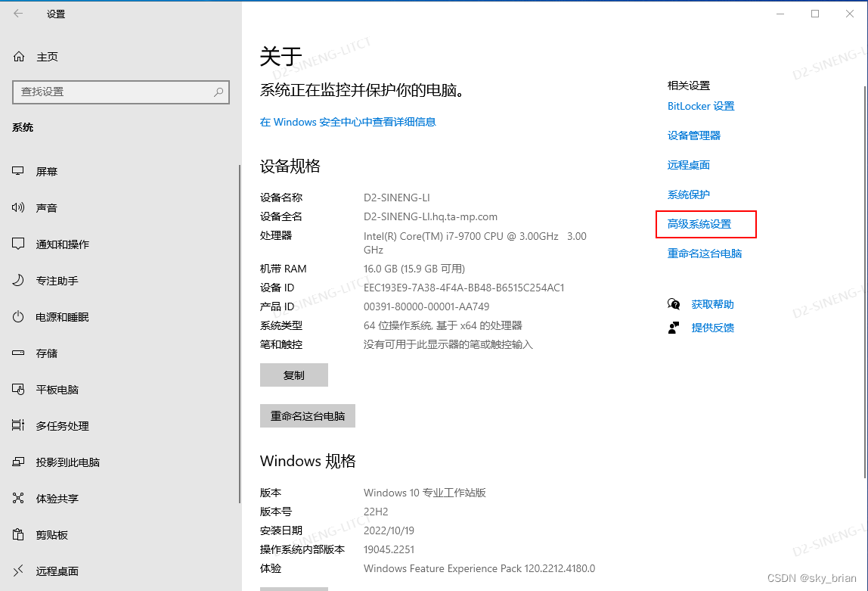
Task: Click the 屏幕 display icon
Action: (x=18, y=171)
